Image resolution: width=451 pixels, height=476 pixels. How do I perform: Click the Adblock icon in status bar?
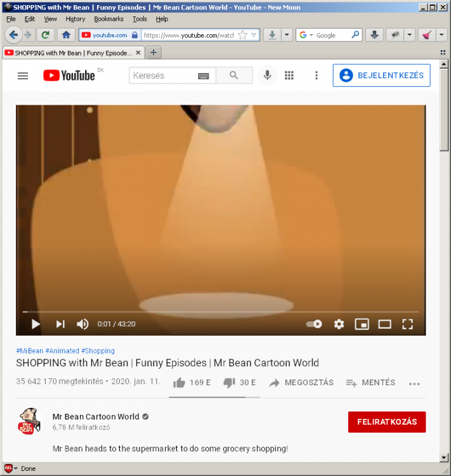8,468
